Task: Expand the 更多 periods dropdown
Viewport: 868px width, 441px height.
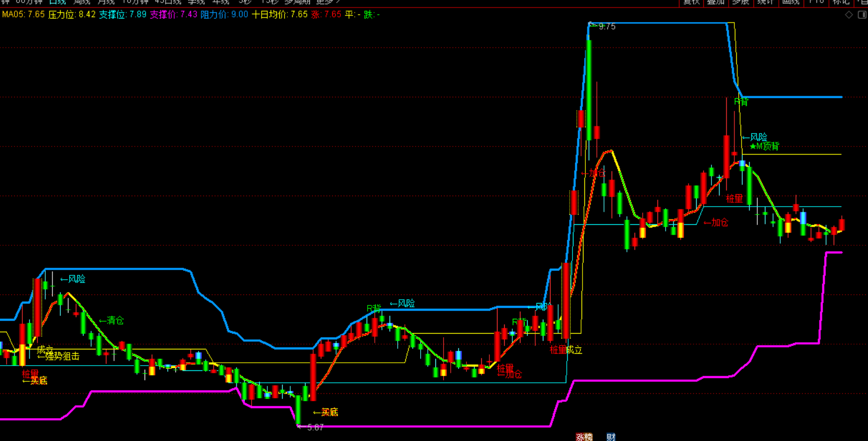Action: (x=328, y=2)
